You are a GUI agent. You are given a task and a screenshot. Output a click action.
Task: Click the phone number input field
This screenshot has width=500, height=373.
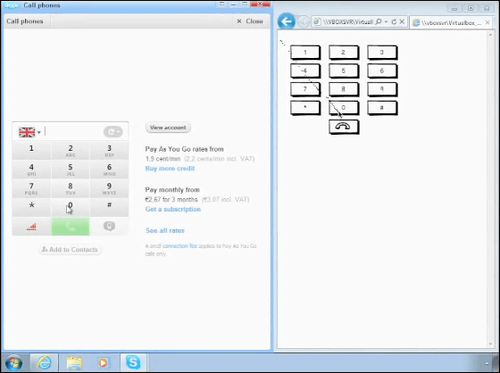[x=73, y=132]
